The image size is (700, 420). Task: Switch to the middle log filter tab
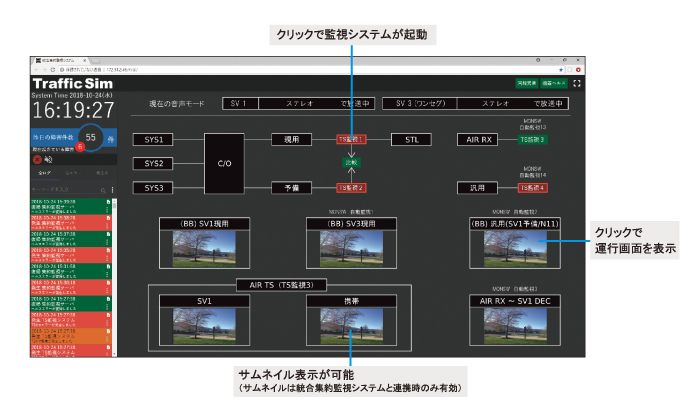71,173
